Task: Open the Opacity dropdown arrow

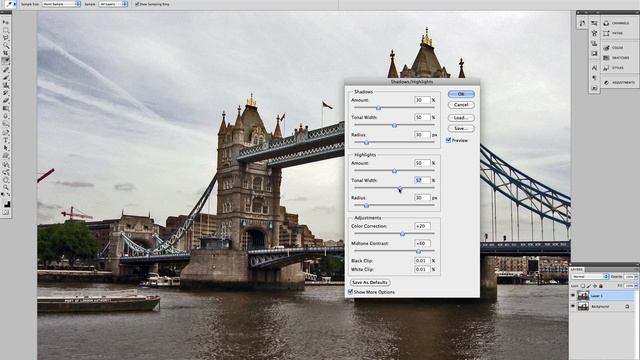Action: tap(636, 276)
